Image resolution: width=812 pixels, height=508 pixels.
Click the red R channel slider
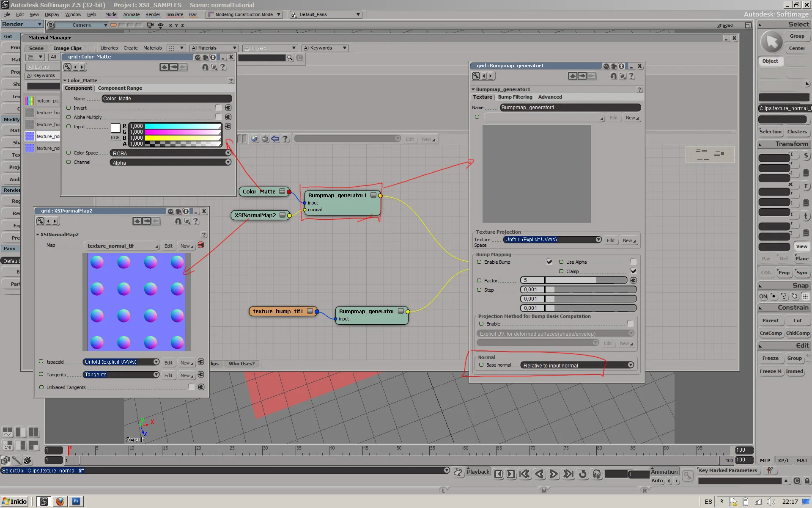point(183,126)
